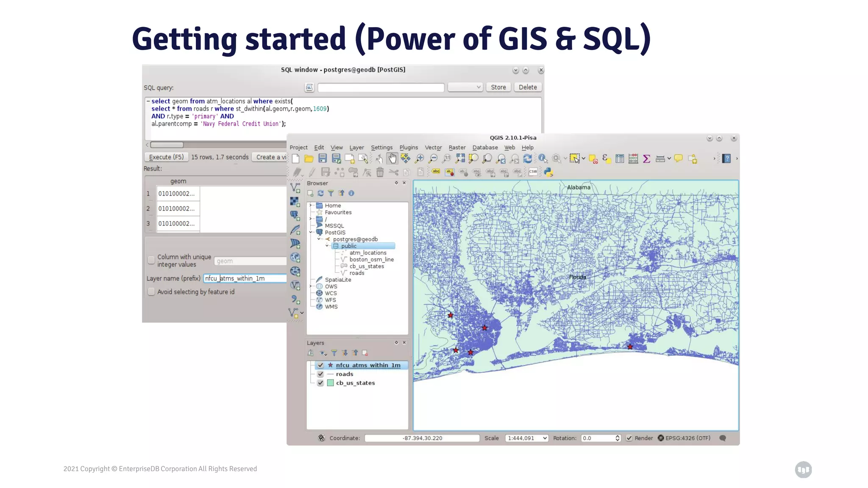This screenshot has width=868, height=488.
Task: Click the Delete button in SQL window
Action: click(x=528, y=87)
